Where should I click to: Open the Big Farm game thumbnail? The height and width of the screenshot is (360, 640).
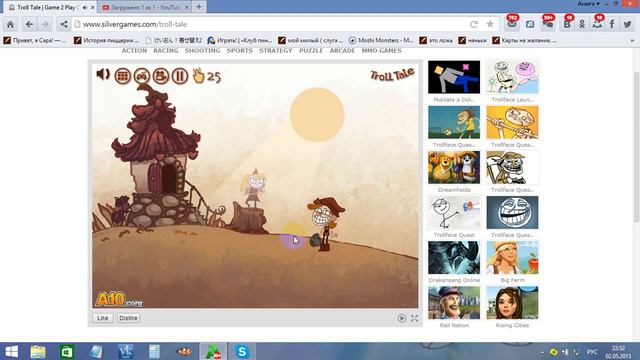pos(512,258)
